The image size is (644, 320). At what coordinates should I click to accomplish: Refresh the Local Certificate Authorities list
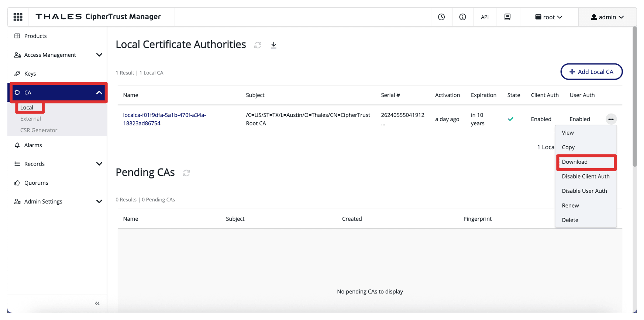click(258, 45)
